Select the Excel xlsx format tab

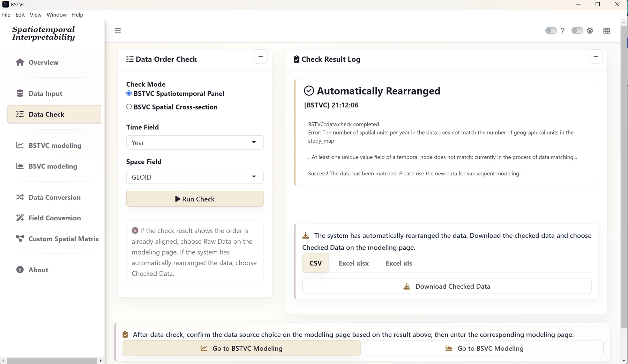coord(353,263)
